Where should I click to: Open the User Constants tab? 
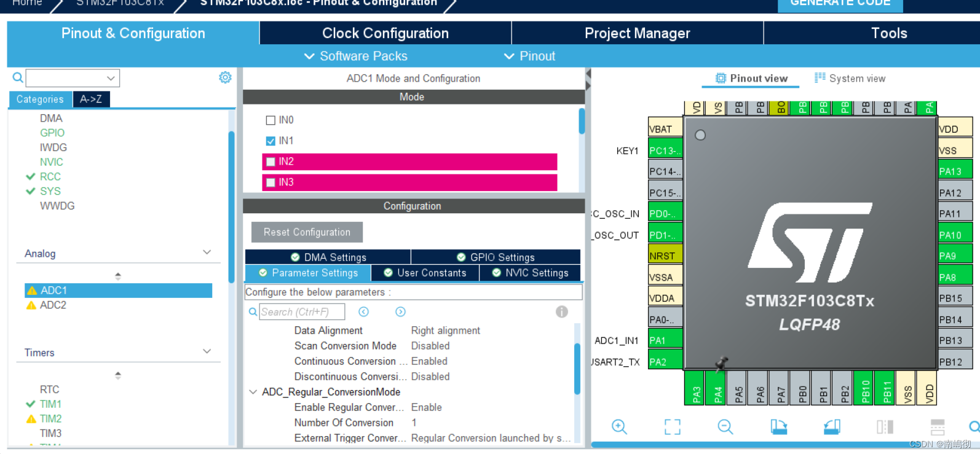pyautogui.click(x=425, y=273)
